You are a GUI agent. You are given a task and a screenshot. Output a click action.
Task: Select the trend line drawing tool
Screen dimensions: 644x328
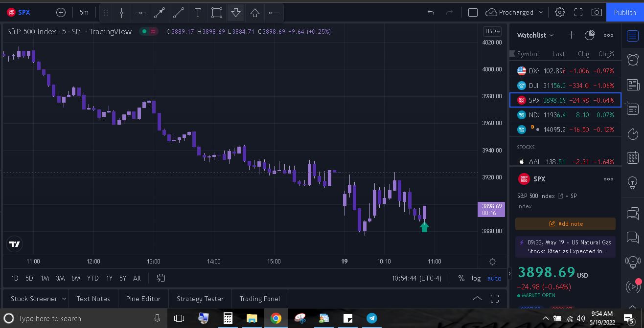pyautogui.click(x=179, y=13)
